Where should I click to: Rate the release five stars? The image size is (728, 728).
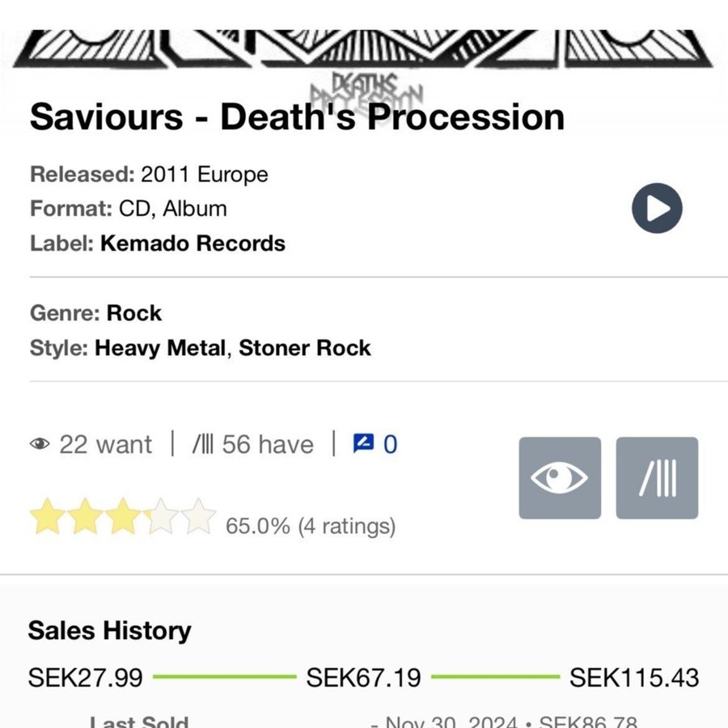pyautogui.click(x=198, y=517)
